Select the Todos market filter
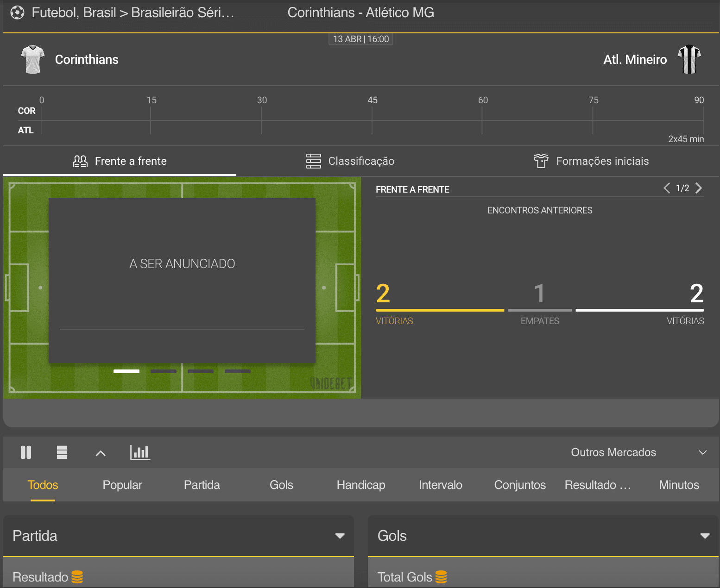This screenshot has height=588, width=720. point(43,485)
